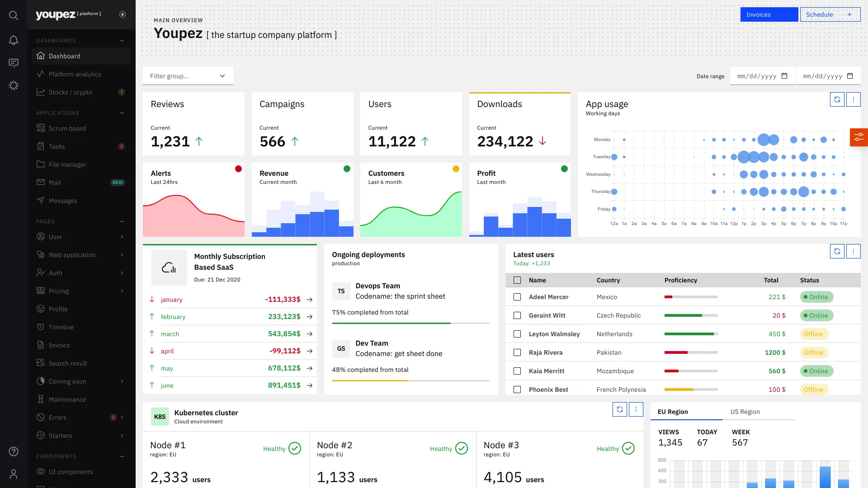This screenshot has height=488, width=868.
Task: Open Latest users more options menu
Action: [854, 251]
